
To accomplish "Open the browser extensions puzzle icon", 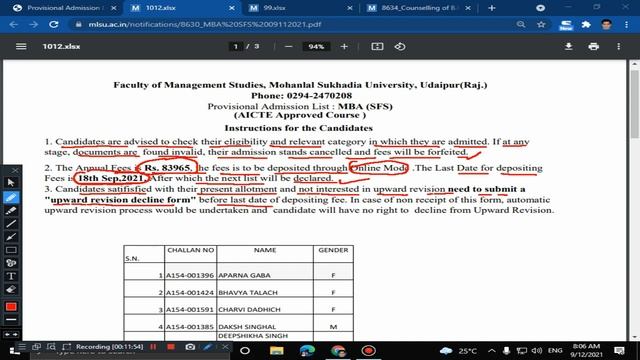I will (x=586, y=24).
